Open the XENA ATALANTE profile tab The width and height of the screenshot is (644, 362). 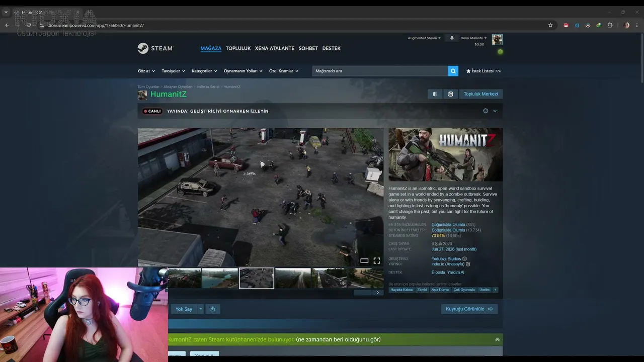click(275, 48)
